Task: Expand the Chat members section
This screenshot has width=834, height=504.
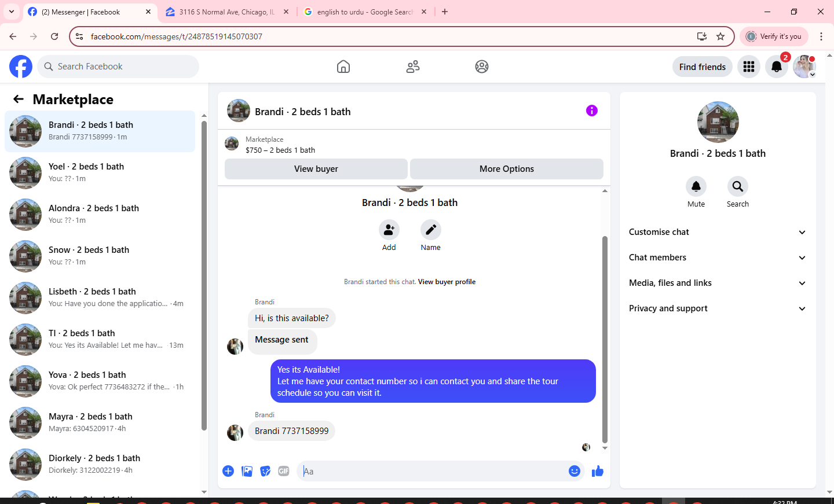Action: [718, 257]
